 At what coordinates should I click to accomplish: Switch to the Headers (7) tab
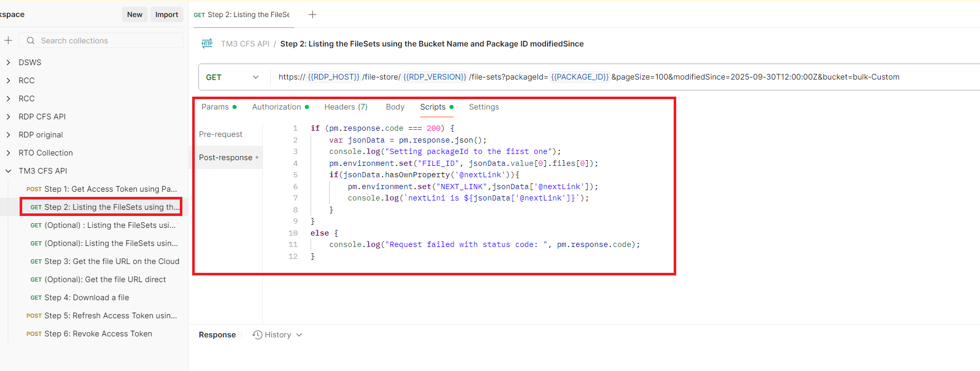coord(346,107)
